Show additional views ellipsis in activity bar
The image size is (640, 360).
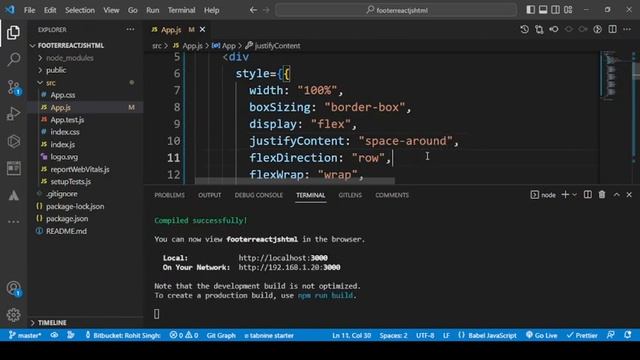(13, 222)
